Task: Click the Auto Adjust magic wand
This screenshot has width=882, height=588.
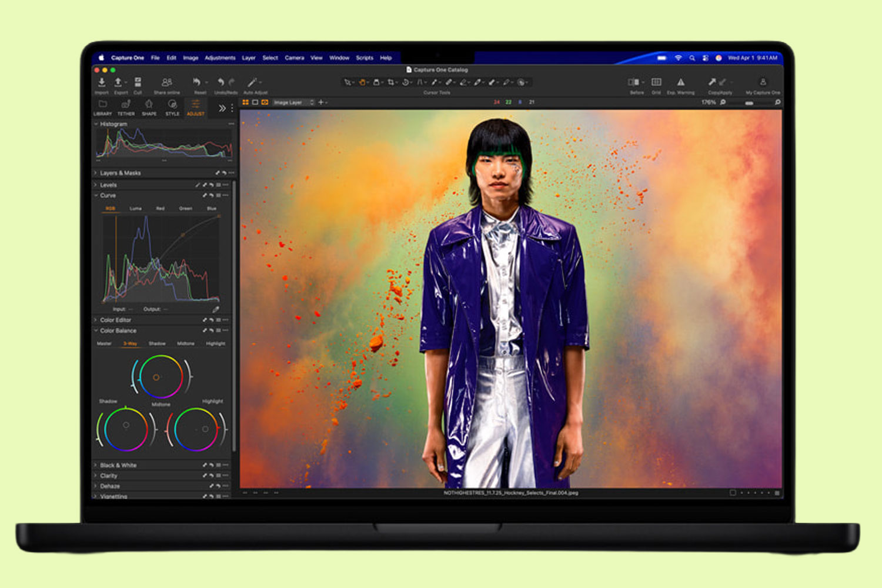Action: pyautogui.click(x=253, y=83)
